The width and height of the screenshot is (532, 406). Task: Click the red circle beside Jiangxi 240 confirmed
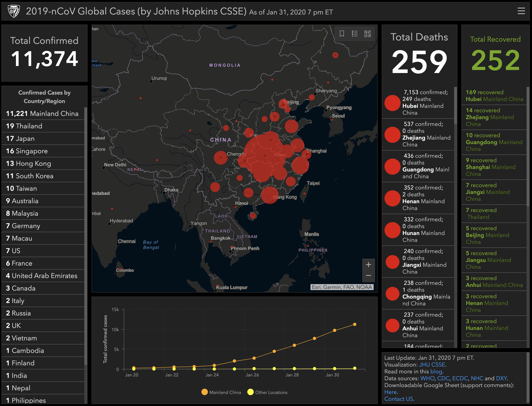coord(392,262)
